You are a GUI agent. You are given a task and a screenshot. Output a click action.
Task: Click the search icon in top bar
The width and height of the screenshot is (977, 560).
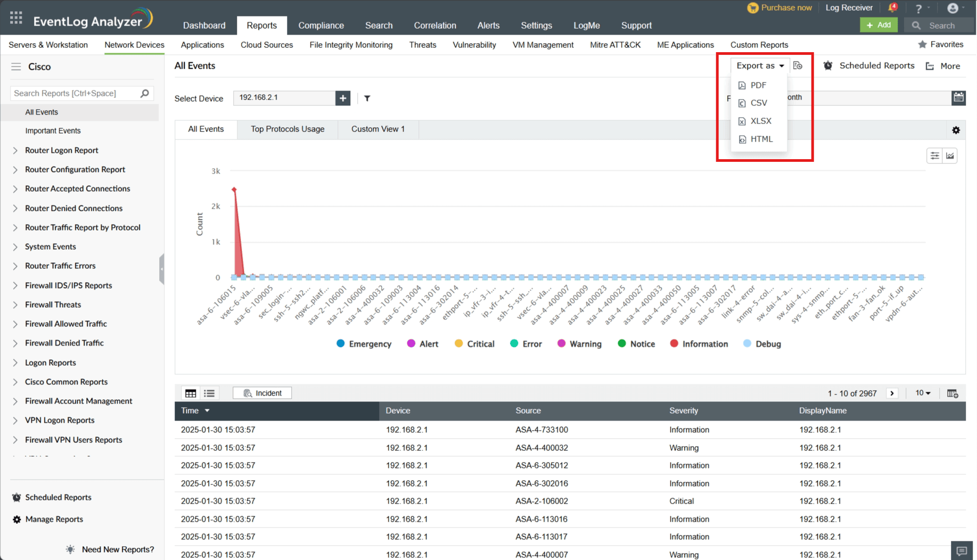point(916,26)
